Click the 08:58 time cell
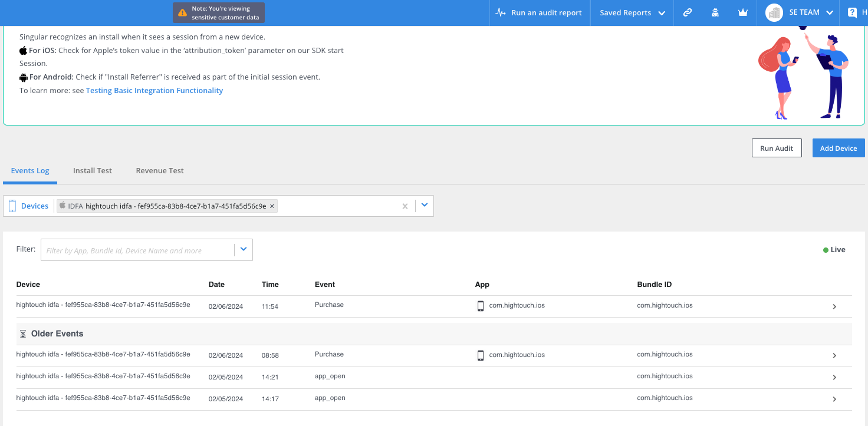 point(270,355)
